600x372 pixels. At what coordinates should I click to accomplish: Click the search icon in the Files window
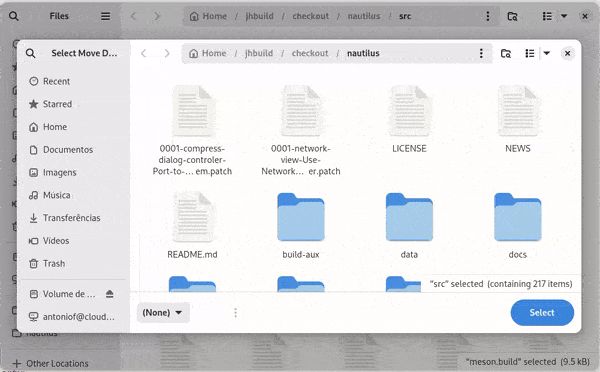tap(13, 16)
